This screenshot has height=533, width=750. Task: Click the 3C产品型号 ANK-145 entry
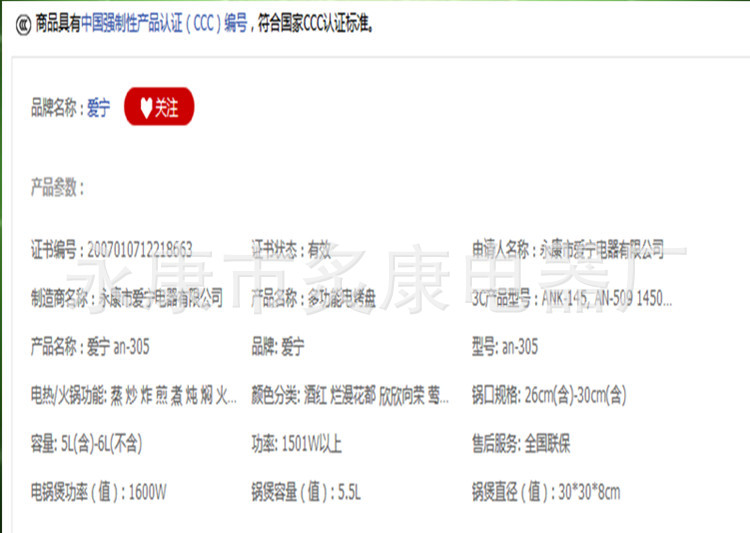click(572, 298)
